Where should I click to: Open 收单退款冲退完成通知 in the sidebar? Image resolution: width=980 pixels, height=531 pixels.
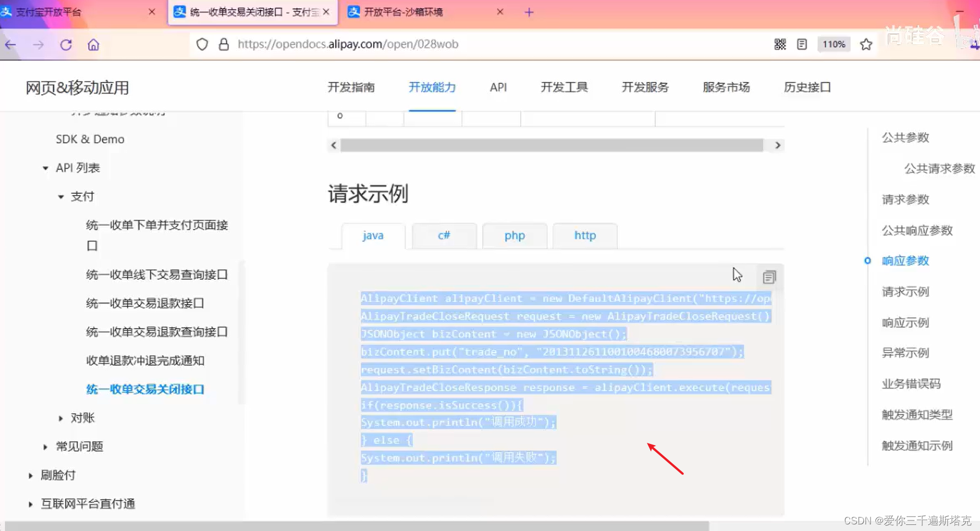[x=145, y=360]
